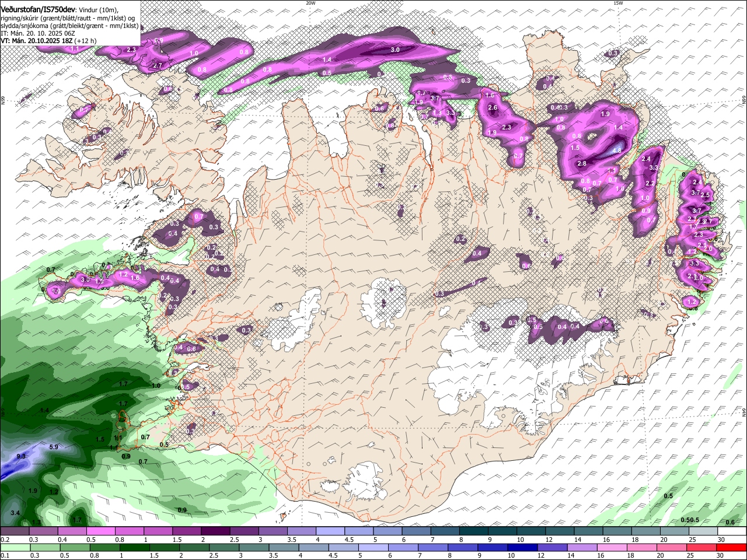Select the dark teal snow swatch between 9 and 10

(473, 531)
